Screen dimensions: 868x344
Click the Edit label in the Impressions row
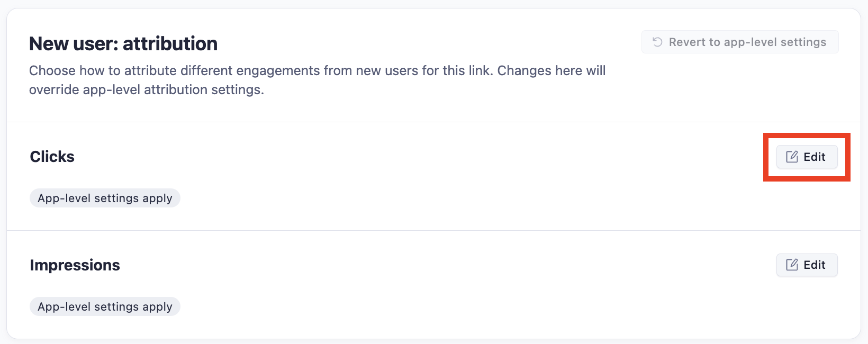[815, 265]
